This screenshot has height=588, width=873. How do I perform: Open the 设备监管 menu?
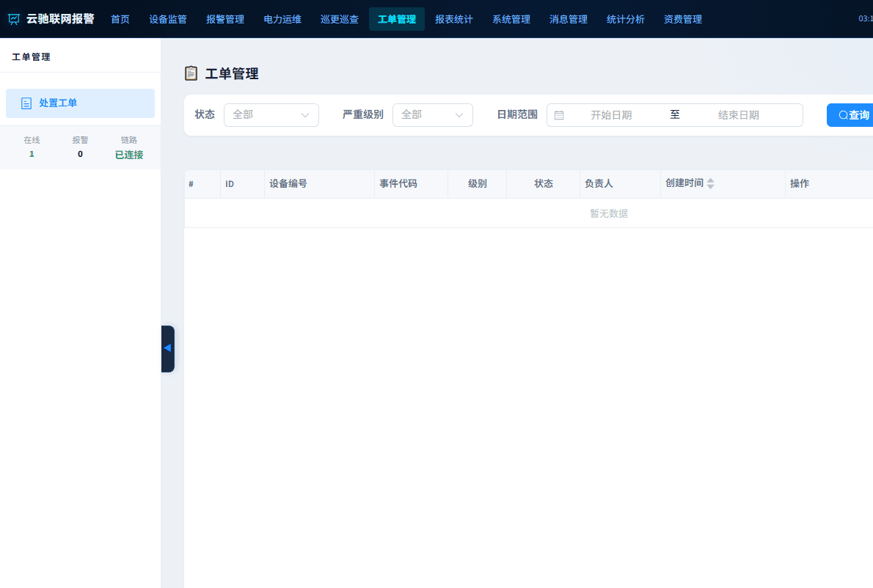pos(168,20)
